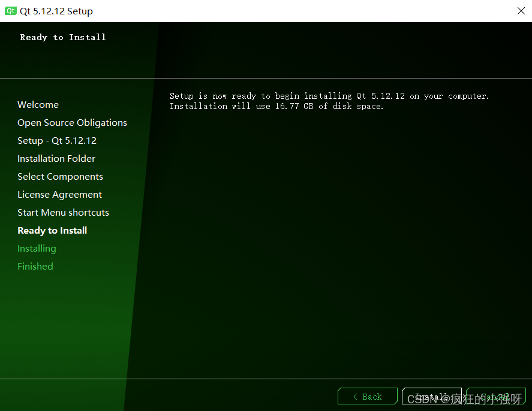This screenshot has height=411, width=532.
Task: Select the Select Components step
Action: (60, 177)
